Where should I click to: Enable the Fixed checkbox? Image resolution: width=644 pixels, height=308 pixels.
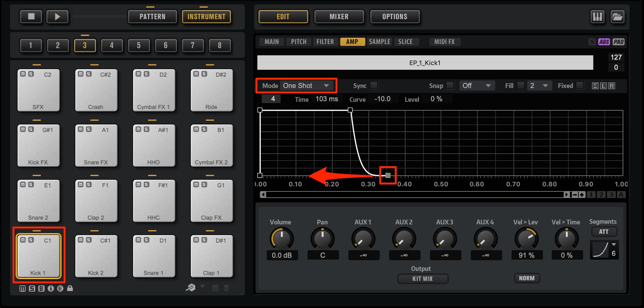580,85
